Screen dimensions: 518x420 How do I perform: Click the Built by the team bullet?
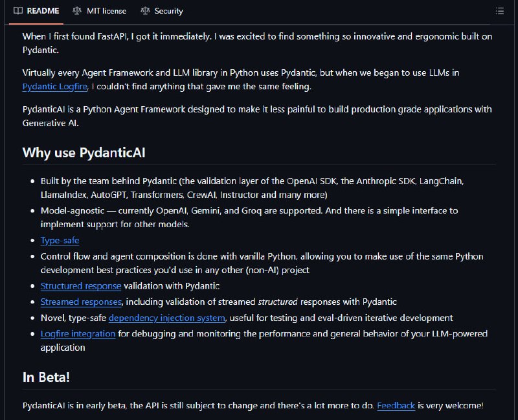(x=252, y=188)
